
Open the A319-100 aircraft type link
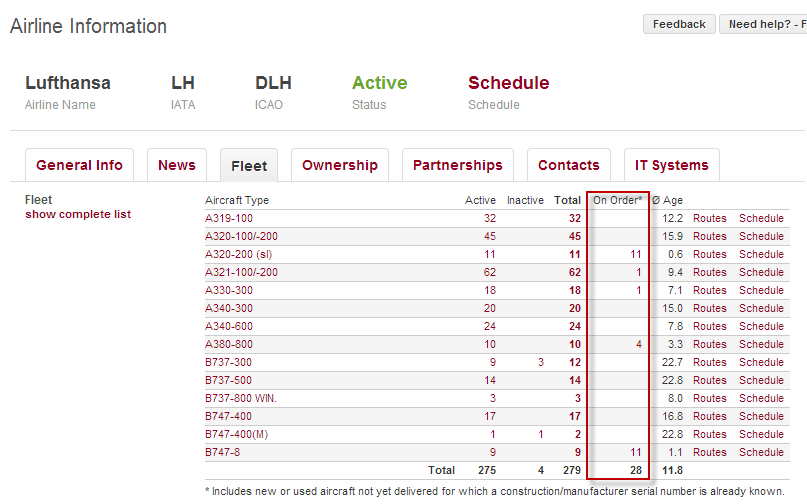click(229, 218)
